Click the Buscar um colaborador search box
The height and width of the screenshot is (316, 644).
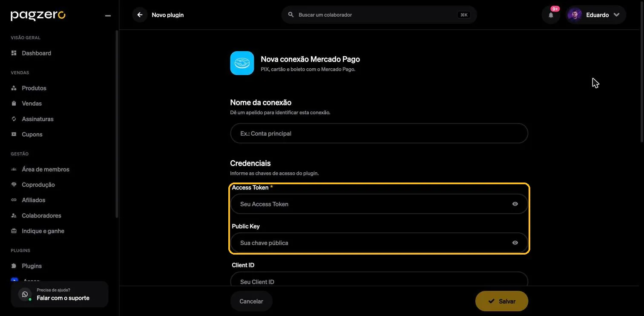tap(379, 15)
